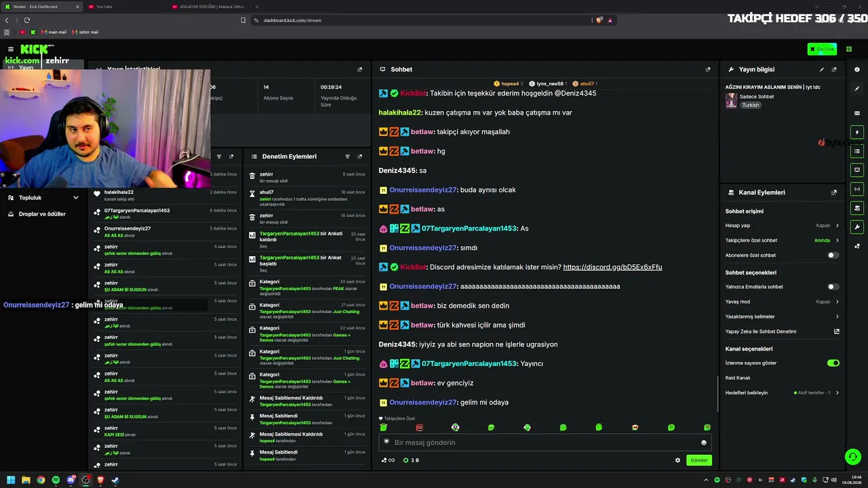Screen dimensions: 868x488
Task: Select the Stream - Kick Dashboard tab
Action: coord(41,7)
